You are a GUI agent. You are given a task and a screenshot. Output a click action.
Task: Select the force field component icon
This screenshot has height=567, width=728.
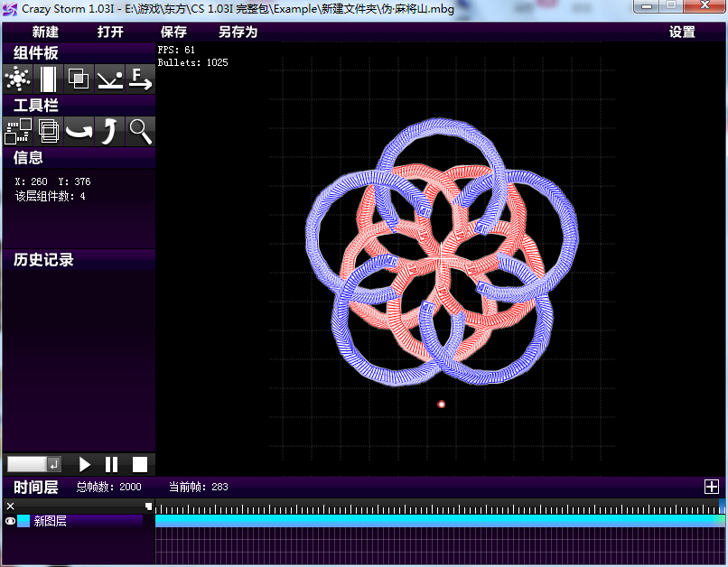tap(140, 79)
